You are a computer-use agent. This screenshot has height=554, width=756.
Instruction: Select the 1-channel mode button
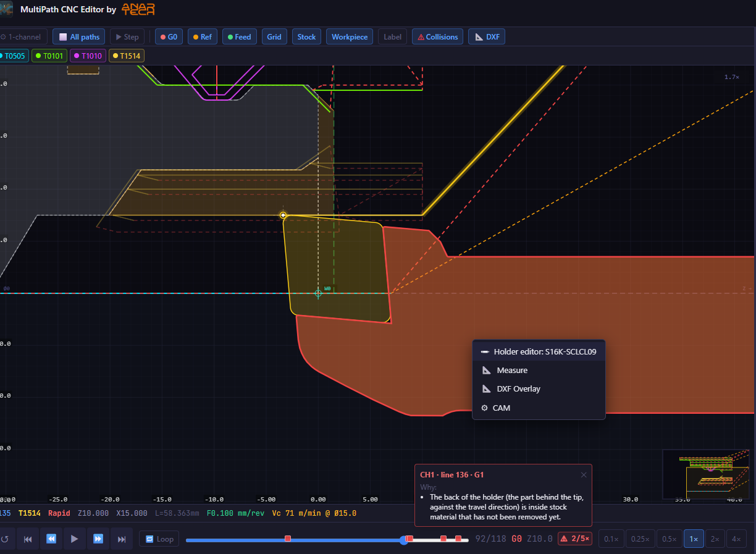22,37
